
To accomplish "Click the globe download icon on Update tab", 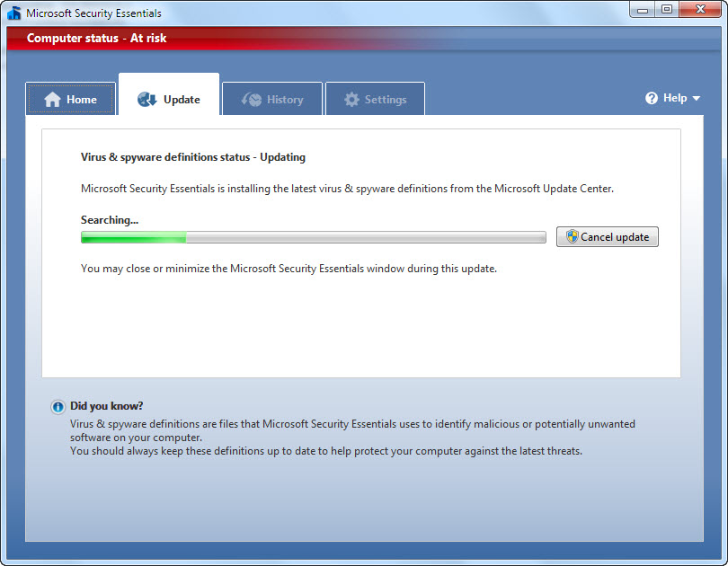I will pos(147,100).
